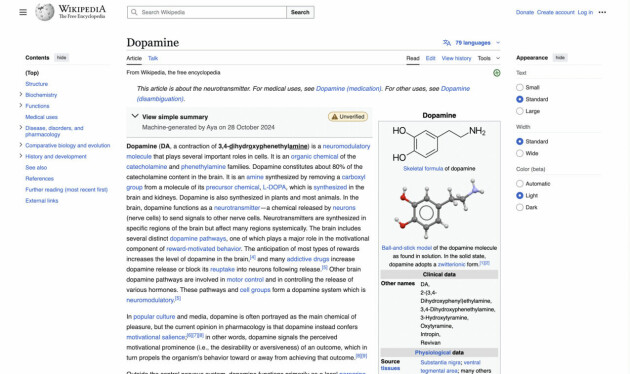
Task: Select the Large text size radio
Action: 520,111
